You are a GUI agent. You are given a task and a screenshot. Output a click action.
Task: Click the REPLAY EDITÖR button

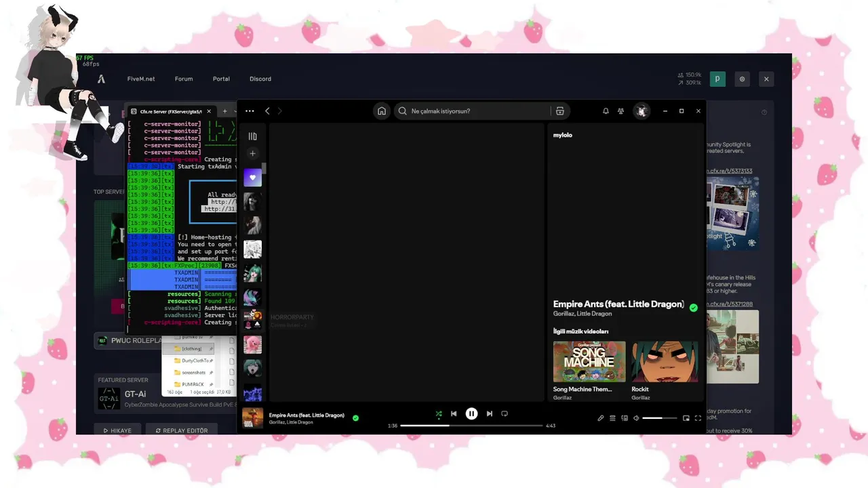pyautogui.click(x=182, y=430)
